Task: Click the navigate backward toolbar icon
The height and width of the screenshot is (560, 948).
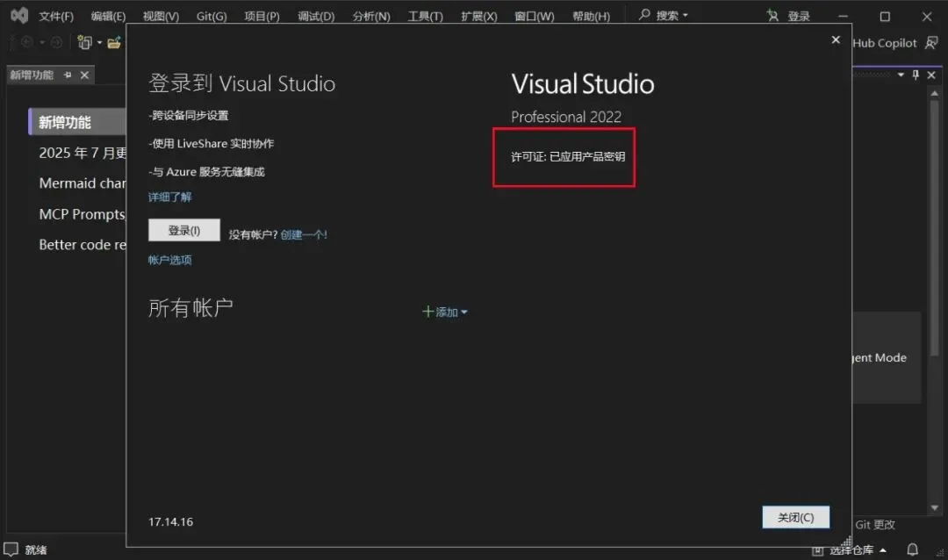Action: [x=27, y=42]
